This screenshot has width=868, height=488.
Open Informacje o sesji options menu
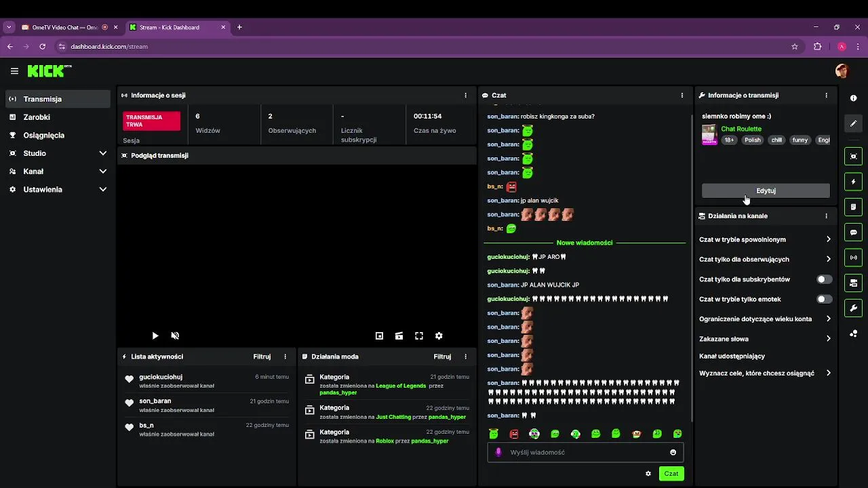coord(465,96)
